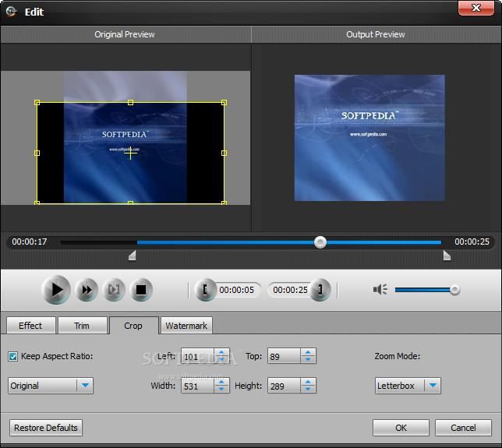
Task: Click Restore Defaults button
Action: [46, 428]
